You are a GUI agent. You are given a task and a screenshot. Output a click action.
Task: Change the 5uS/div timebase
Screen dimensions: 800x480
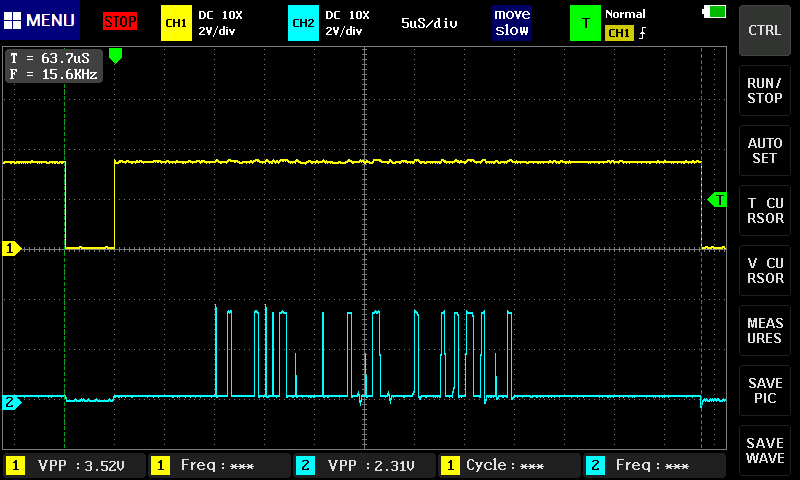pyautogui.click(x=429, y=23)
